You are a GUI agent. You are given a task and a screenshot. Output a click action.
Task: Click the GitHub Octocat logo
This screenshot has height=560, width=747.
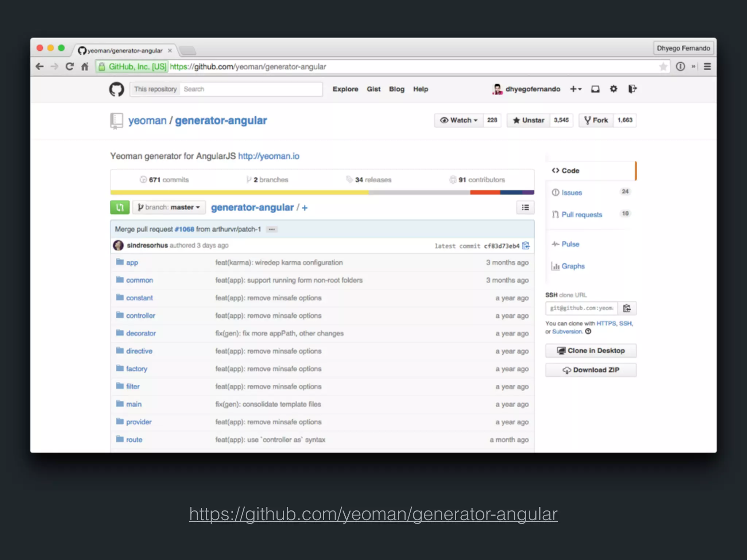116,89
